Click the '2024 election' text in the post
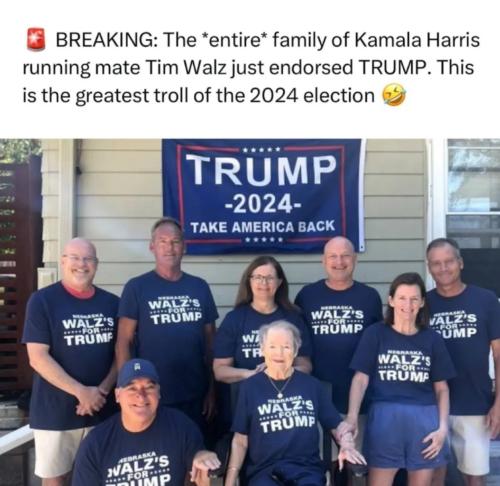The height and width of the screenshot is (486, 500). tap(312, 96)
